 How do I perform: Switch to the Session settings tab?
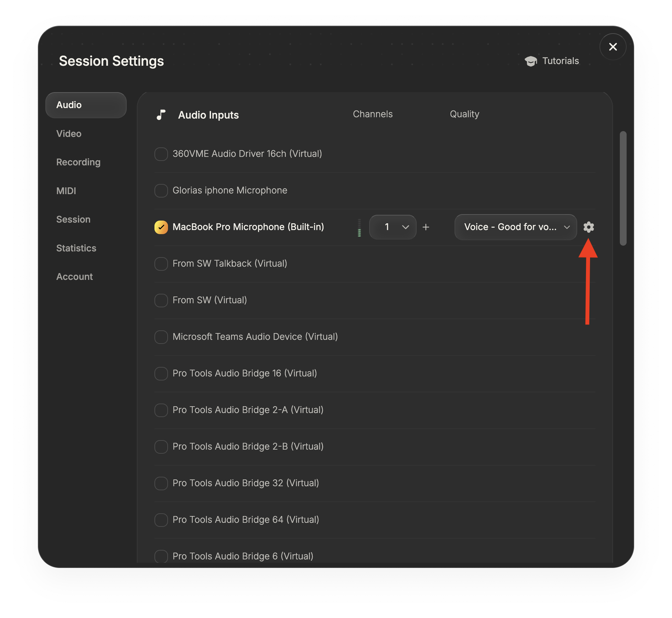(73, 220)
